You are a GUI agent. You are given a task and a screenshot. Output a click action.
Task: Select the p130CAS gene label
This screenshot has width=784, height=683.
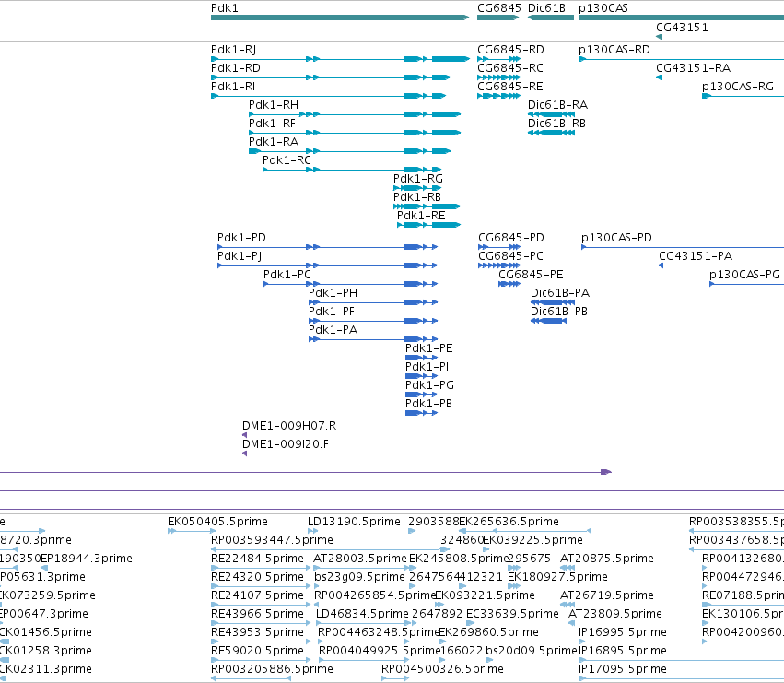click(x=603, y=8)
